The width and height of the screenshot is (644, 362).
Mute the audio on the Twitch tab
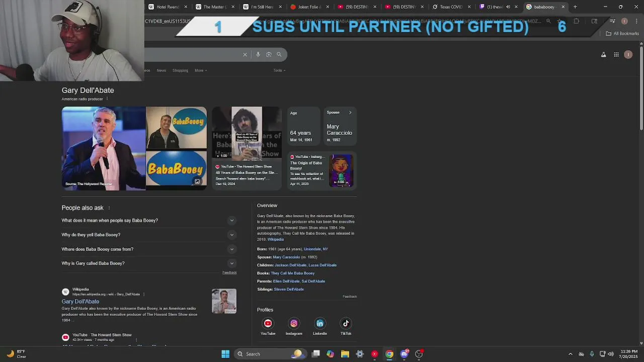pyautogui.click(x=508, y=7)
